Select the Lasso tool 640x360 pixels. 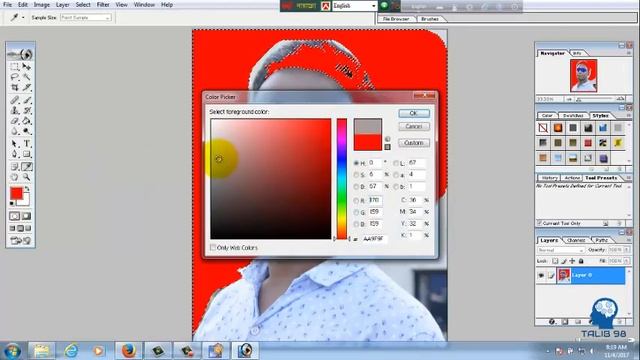[x=15, y=77]
